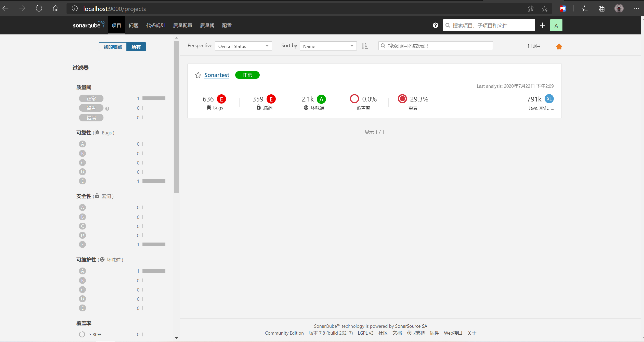Select the 正常 quality gate filter
This screenshot has height=342, width=644.
[x=91, y=98]
